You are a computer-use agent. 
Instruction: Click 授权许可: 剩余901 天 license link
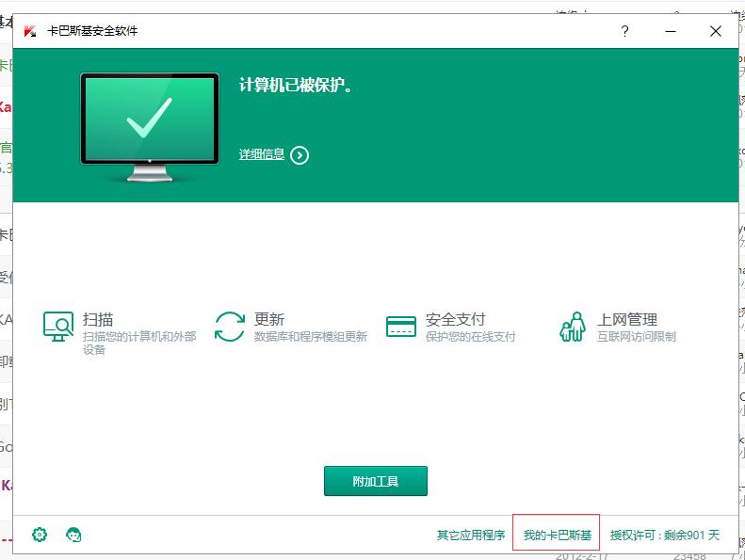click(x=665, y=536)
